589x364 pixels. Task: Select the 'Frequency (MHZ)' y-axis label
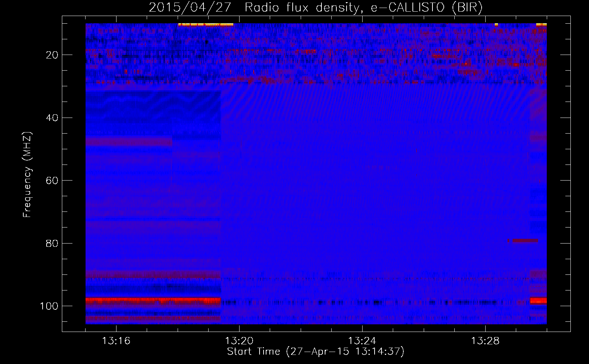click(x=28, y=175)
